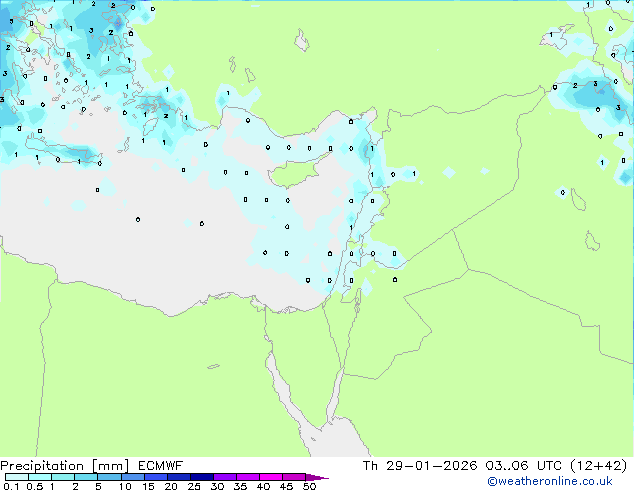Click the 15–20 mm legend swatch
This screenshot has height=490, width=634.
pos(156,477)
